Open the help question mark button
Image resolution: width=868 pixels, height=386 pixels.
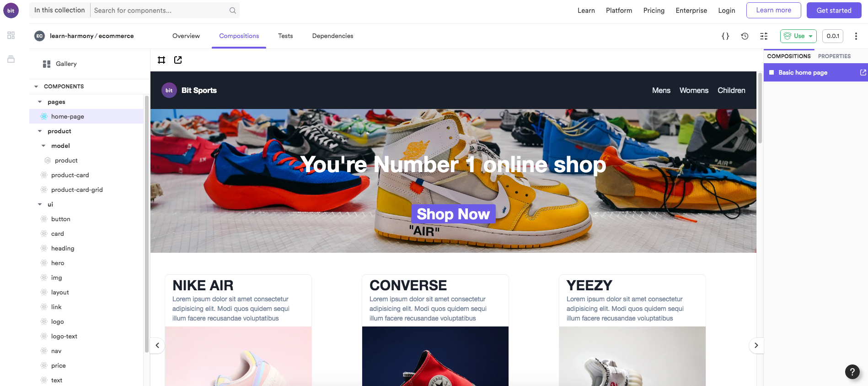(852, 372)
